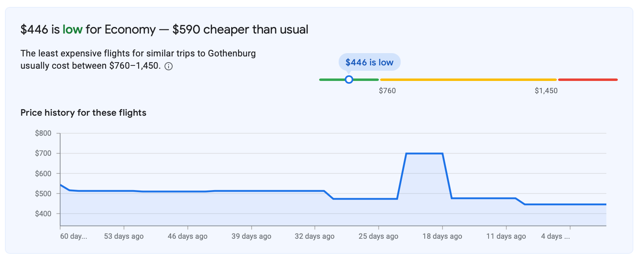This screenshot has width=644, height=260.
Task: Click the $760 label under the price bar
Action: [x=387, y=91]
